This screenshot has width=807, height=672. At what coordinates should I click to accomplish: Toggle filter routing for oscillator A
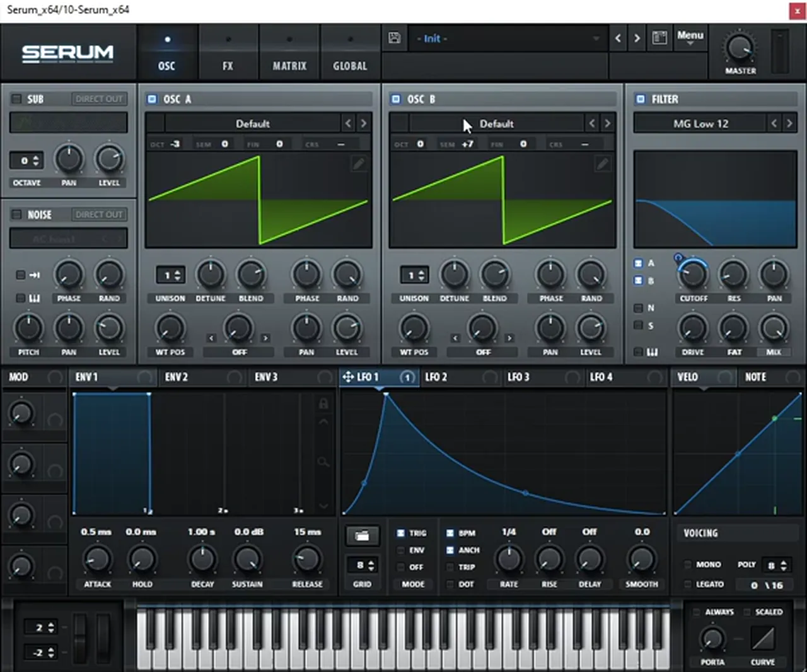pos(639,264)
